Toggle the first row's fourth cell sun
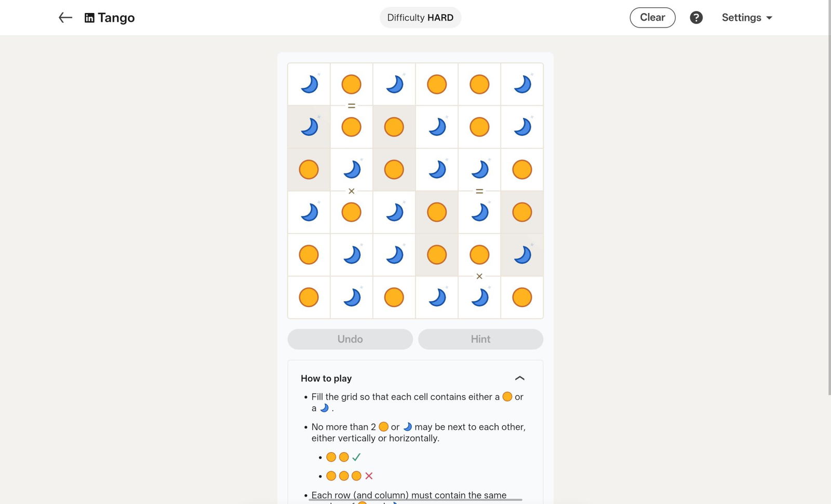The height and width of the screenshot is (504, 831). tap(437, 84)
